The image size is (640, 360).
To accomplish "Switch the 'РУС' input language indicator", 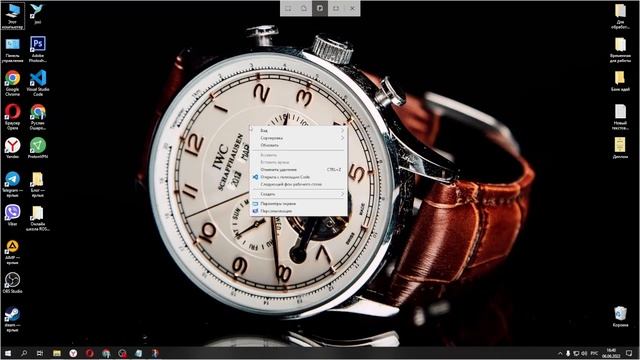I will click(594, 353).
